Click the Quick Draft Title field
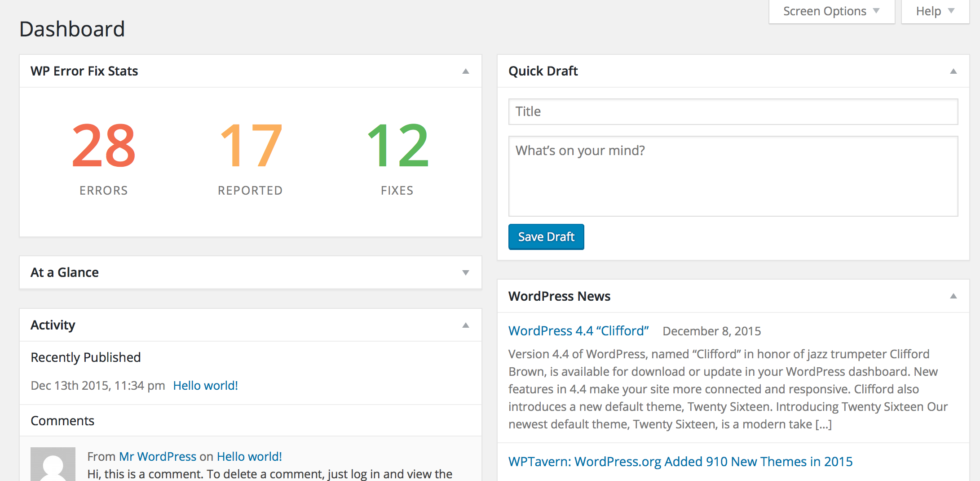The image size is (980, 481). tap(733, 111)
